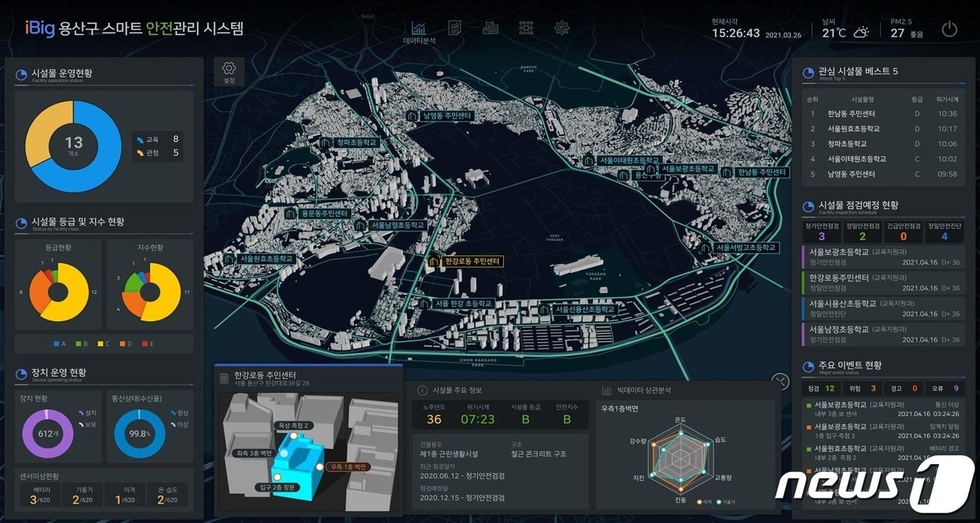The height and width of the screenshot is (523, 980).
Task: Select 우측 1층 벽면 sensor label
Action: coord(348,466)
